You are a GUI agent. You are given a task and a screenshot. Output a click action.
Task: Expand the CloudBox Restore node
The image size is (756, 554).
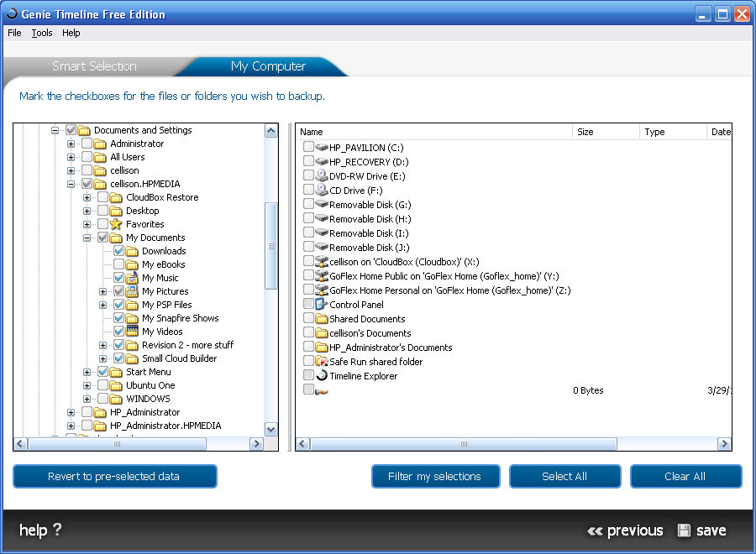click(87, 197)
